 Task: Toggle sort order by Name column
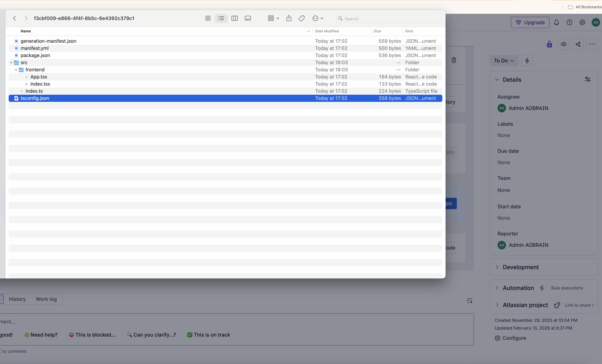(x=26, y=31)
